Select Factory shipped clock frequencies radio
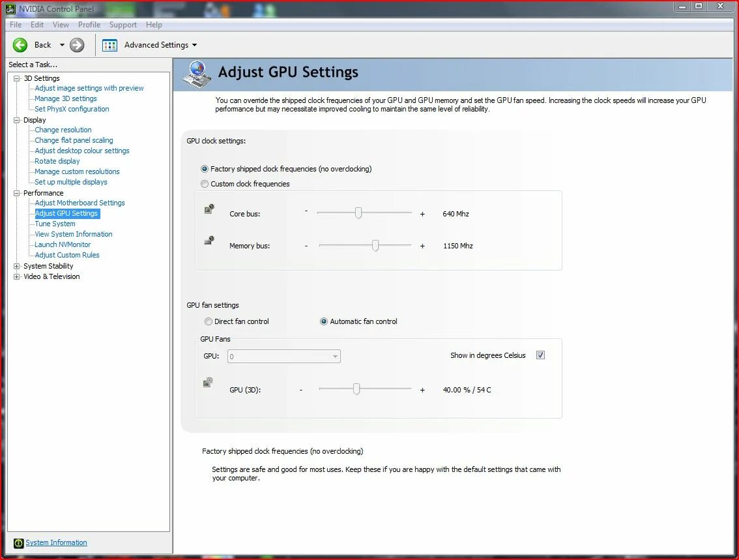The width and height of the screenshot is (739, 560). point(205,169)
